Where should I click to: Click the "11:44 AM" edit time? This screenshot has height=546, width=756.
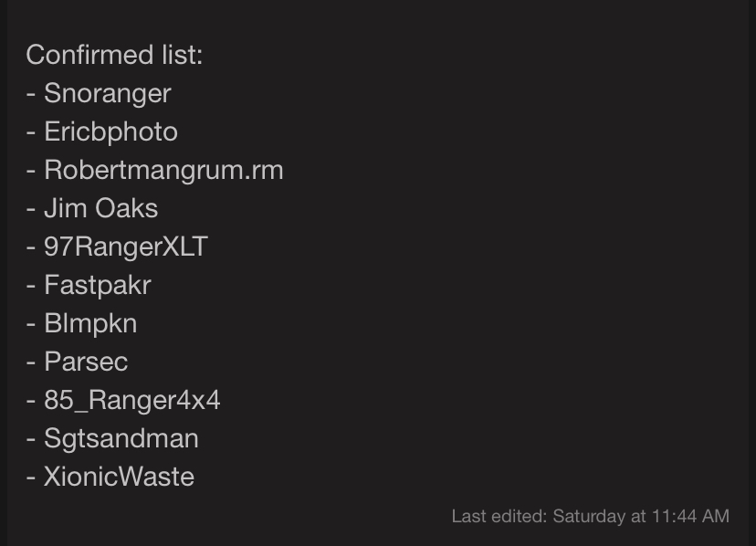point(690,517)
